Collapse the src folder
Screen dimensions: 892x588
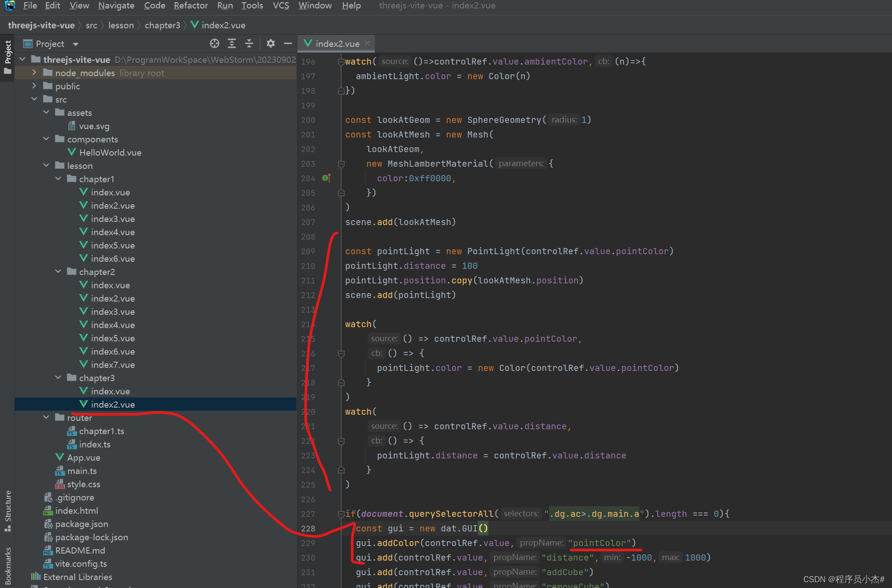click(35, 99)
